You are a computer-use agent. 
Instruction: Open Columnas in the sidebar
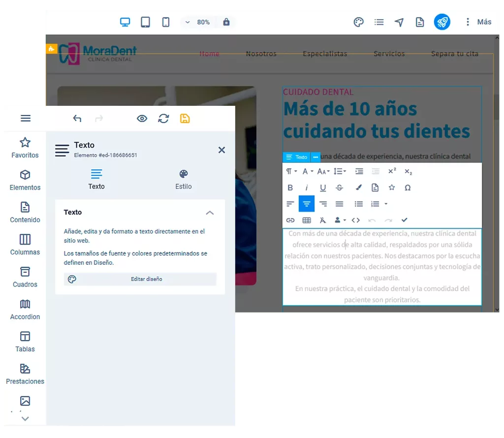25,245
